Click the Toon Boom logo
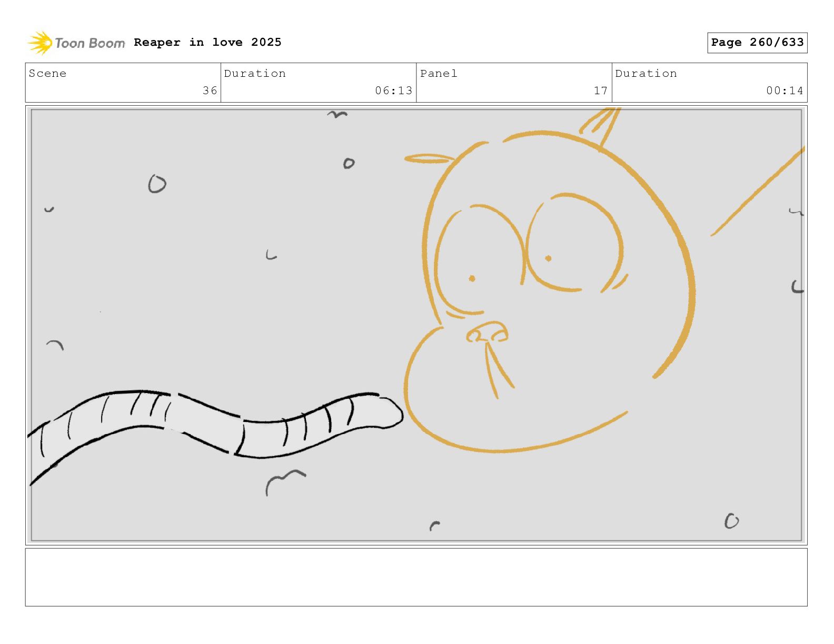Screen dimensions: 834x644 pos(76,43)
